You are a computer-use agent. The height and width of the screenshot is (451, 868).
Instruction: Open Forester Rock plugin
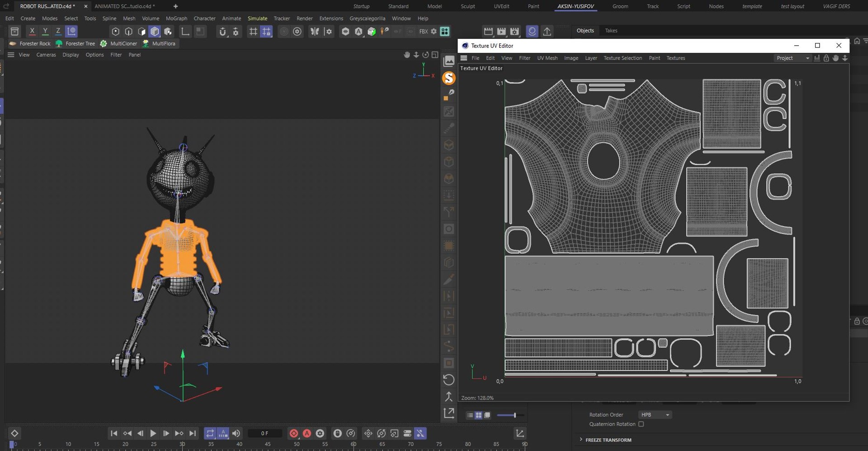pos(30,43)
